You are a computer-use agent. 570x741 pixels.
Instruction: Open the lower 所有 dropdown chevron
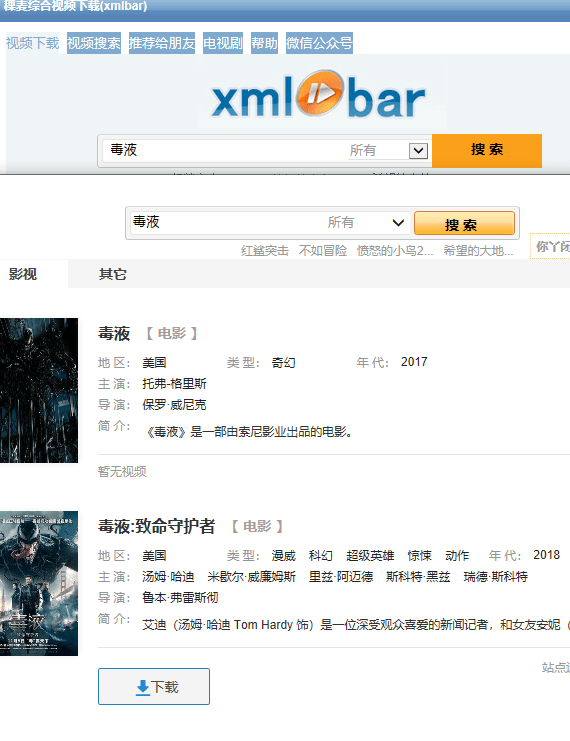pyautogui.click(x=398, y=223)
